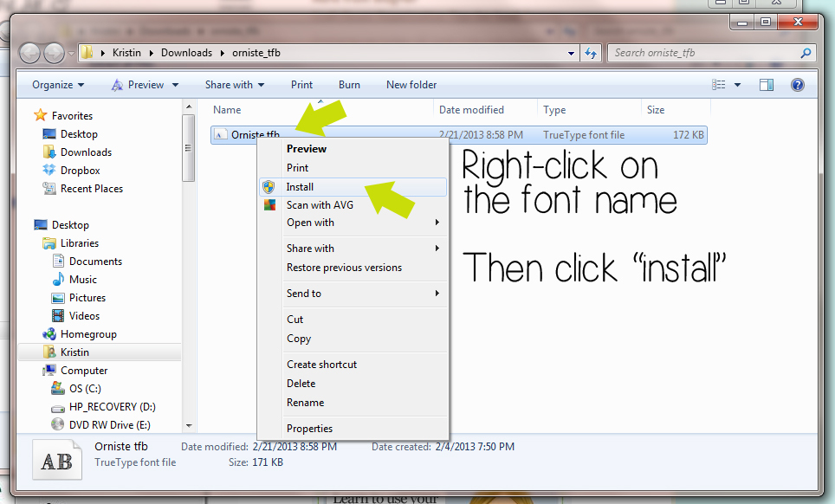Click the blue Help question mark icon
Viewport: 835px width, 504px height.
[x=797, y=85]
